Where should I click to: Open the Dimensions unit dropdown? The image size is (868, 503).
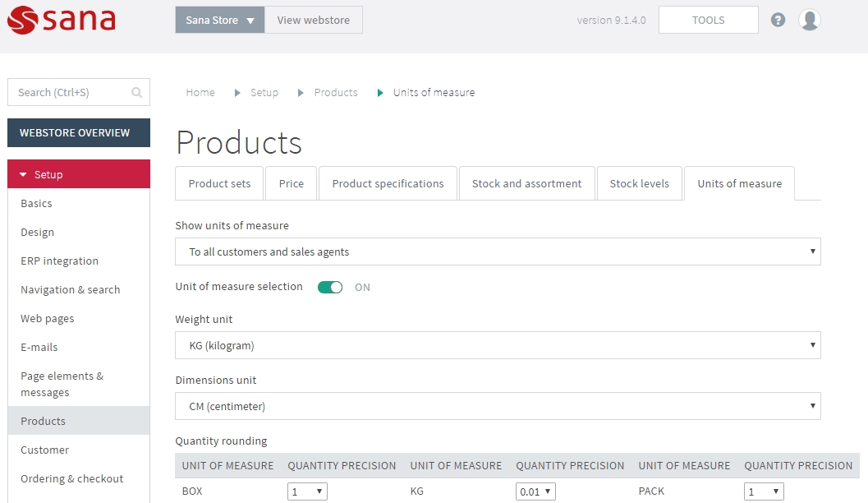[x=498, y=406]
